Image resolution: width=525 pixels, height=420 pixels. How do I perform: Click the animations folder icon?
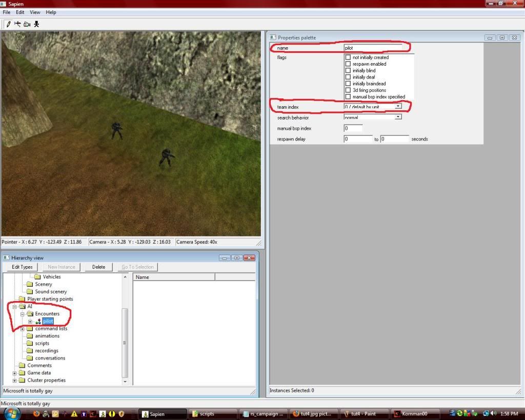[x=30, y=336]
